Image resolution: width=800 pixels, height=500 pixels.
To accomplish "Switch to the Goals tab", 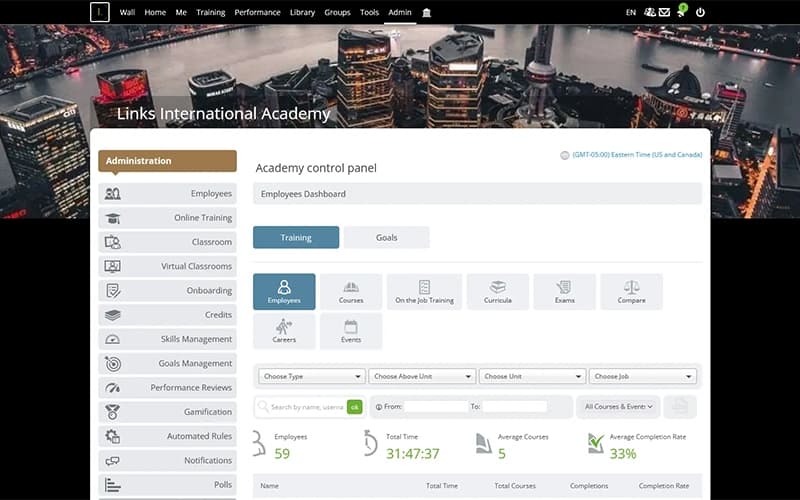I will pyautogui.click(x=386, y=238).
